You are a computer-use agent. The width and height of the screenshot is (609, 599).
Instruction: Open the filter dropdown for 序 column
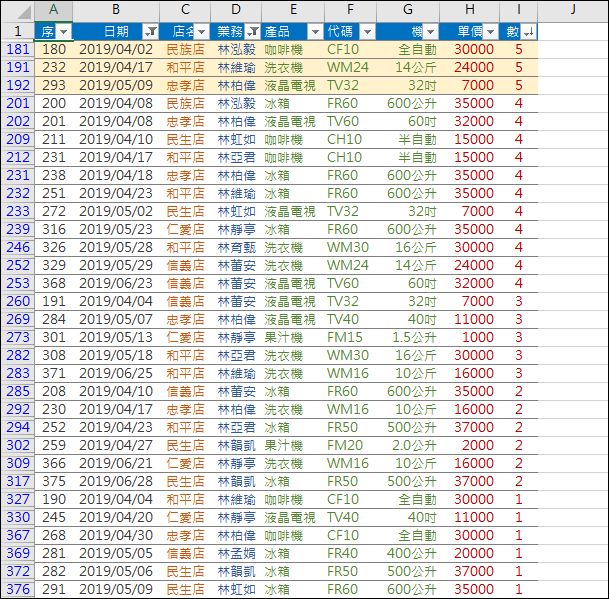pos(64,32)
